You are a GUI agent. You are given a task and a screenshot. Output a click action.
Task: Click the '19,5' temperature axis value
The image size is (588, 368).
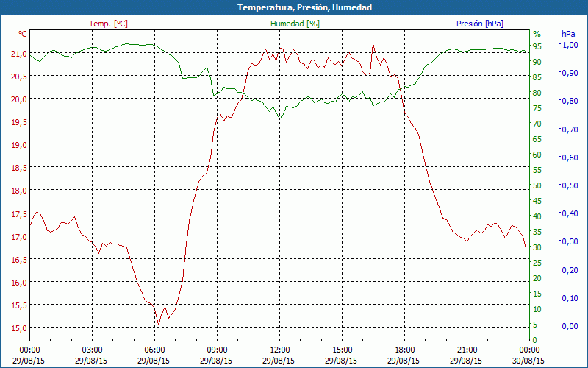[x=19, y=122]
